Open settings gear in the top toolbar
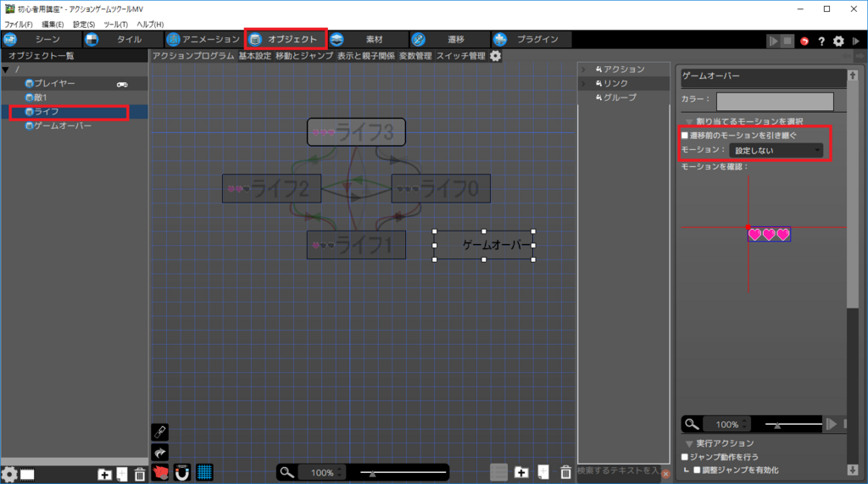Screen dimensions: 868x484 click(838, 41)
